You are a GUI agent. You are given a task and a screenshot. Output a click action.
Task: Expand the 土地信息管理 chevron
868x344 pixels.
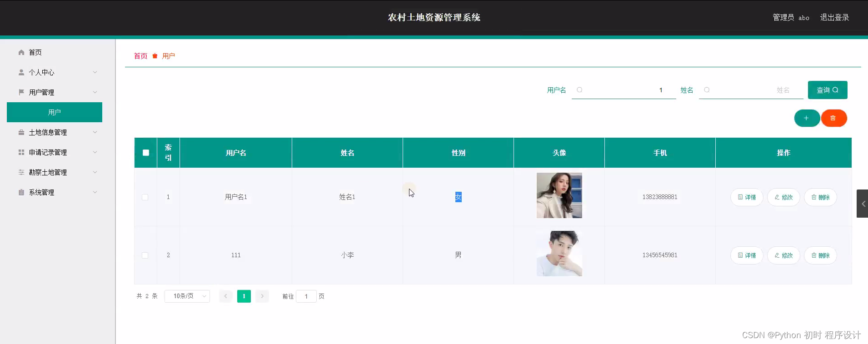95,132
